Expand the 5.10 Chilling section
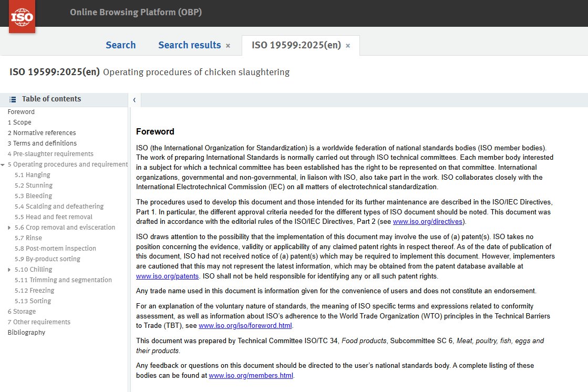This screenshot has width=588, height=392. click(9, 270)
